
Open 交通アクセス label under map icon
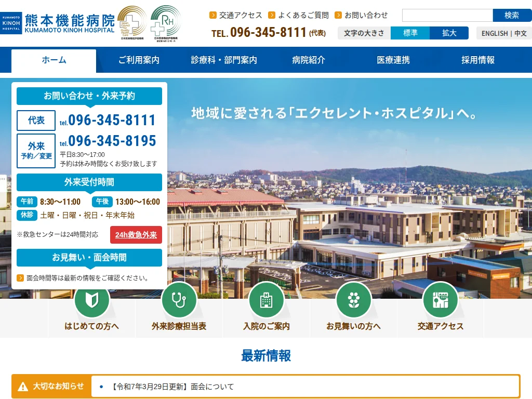click(x=441, y=326)
